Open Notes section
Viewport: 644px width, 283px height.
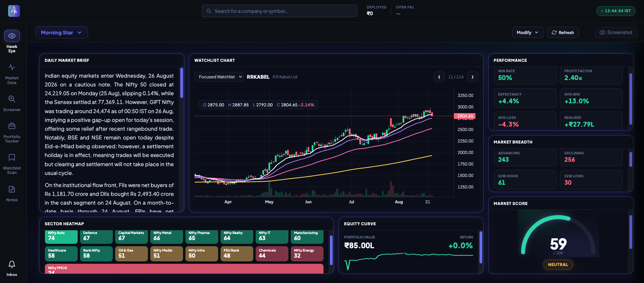pyautogui.click(x=12, y=194)
